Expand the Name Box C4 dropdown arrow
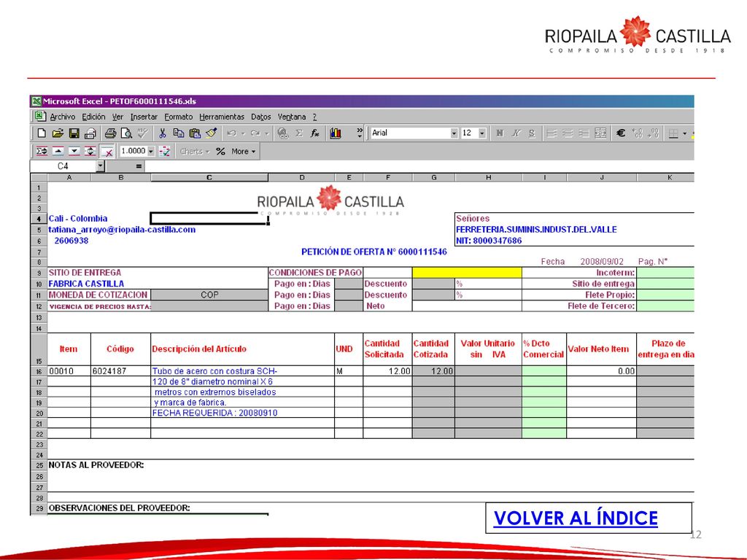The image size is (747, 560). tap(100, 166)
